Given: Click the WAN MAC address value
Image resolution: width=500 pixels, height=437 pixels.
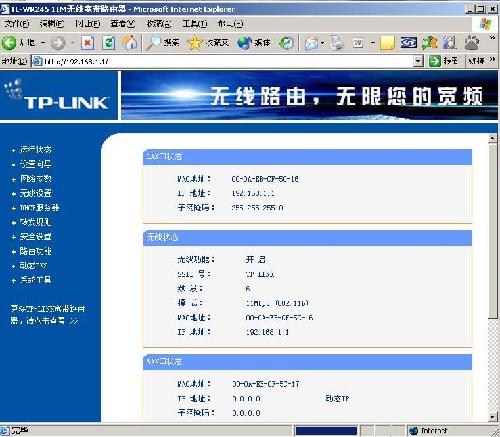Looking at the screenshot, I should coord(266,384).
